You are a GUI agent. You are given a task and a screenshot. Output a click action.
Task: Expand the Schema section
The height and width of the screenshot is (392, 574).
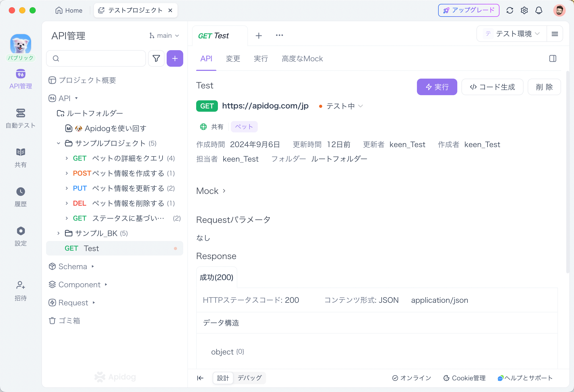[x=93, y=266]
